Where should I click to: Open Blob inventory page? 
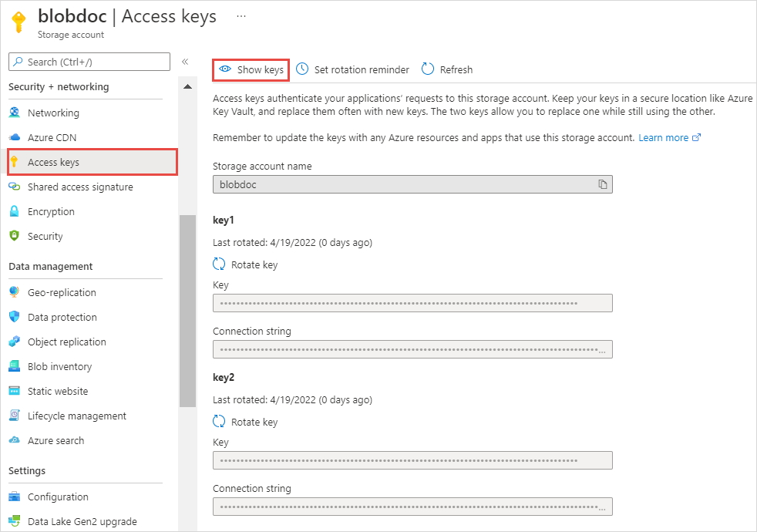[59, 366]
